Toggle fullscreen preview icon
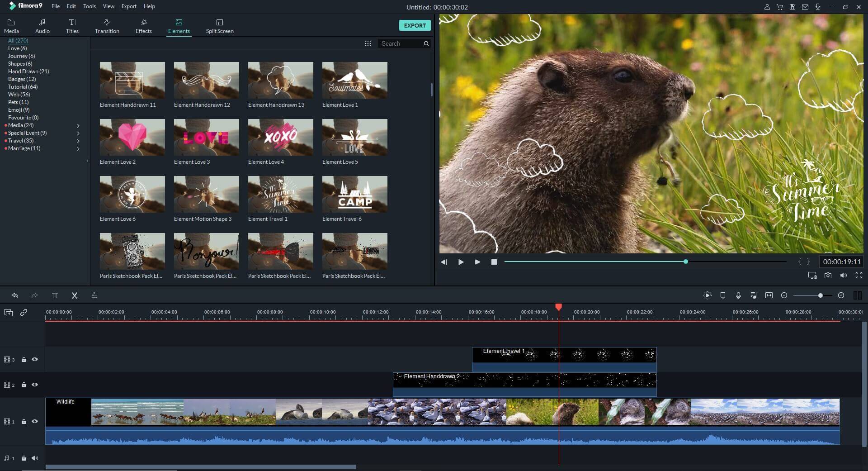Screen dimensions: 868x471 (x=859, y=275)
